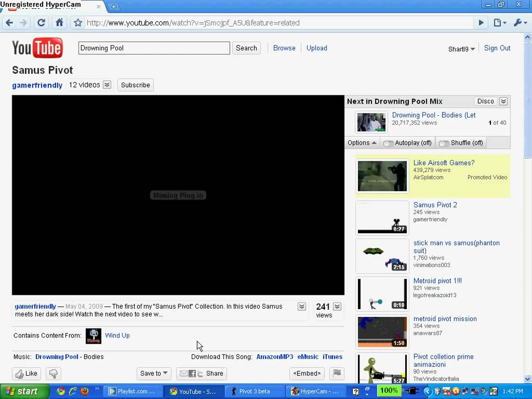The width and height of the screenshot is (532, 399).
Task: Open the Save to dropdown
Action: pos(154,373)
